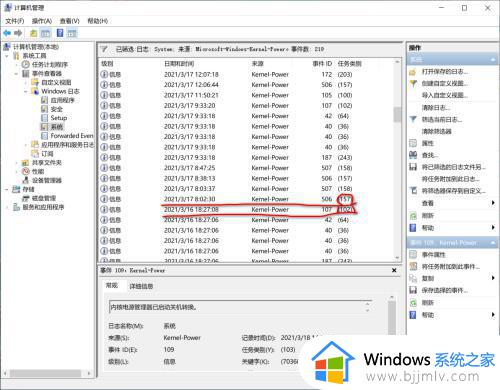Viewport: 500px width, 390px height.
Task: Click 清除日志... in the actions pane
Action: pyautogui.click(x=436, y=108)
